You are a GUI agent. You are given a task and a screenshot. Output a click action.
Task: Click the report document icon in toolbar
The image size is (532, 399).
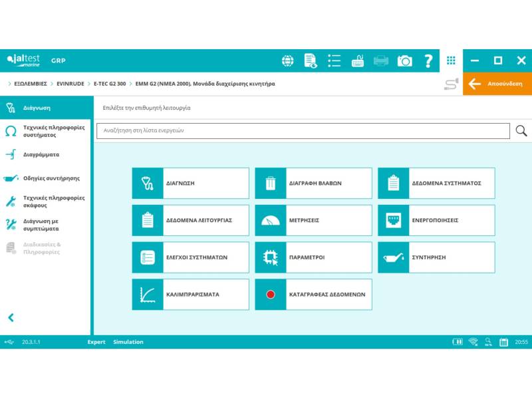[x=311, y=61]
